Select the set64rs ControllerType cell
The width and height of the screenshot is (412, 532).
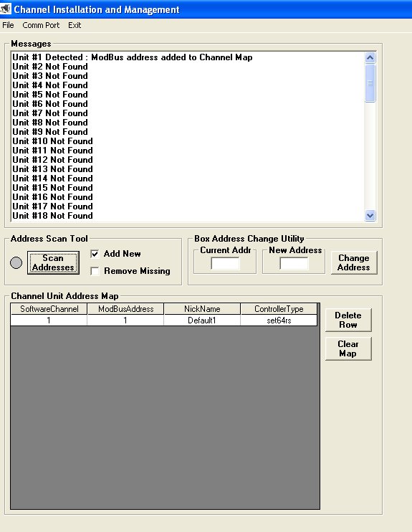click(x=279, y=320)
